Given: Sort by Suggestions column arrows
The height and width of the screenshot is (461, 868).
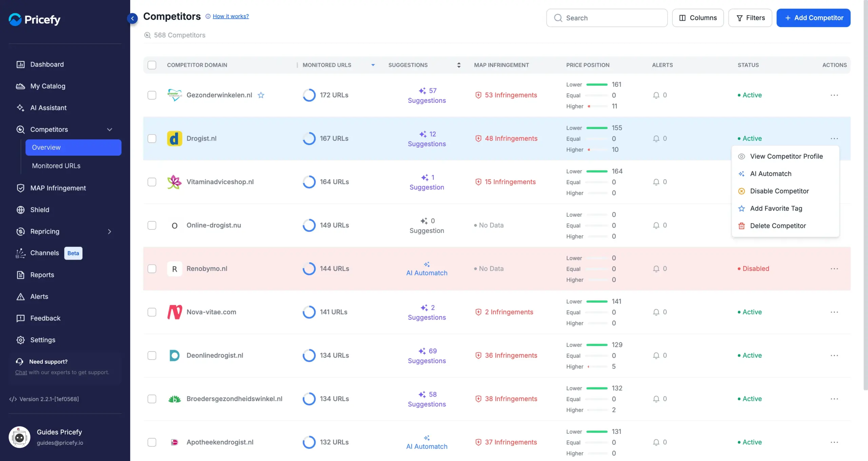Looking at the screenshot, I should pos(459,65).
